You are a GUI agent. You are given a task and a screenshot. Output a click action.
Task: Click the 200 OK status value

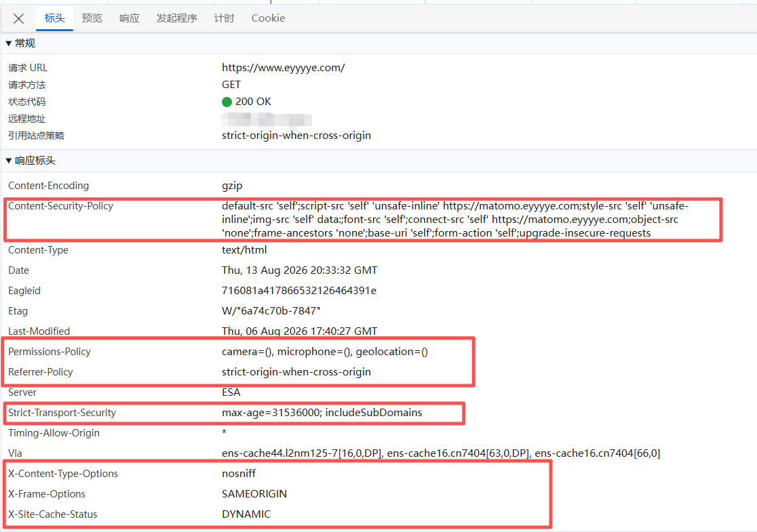coord(253,102)
